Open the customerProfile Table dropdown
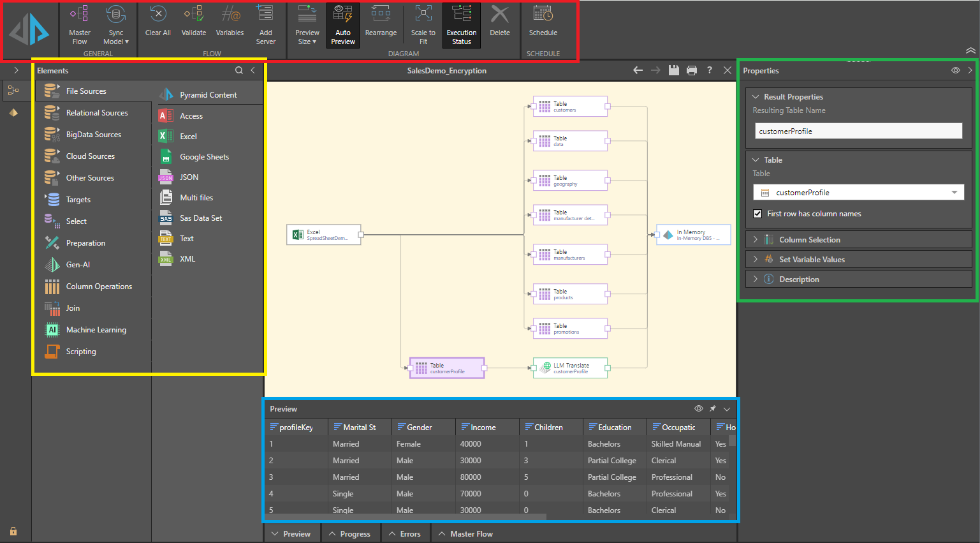The height and width of the screenshot is (543, 980). click(954, 192)
